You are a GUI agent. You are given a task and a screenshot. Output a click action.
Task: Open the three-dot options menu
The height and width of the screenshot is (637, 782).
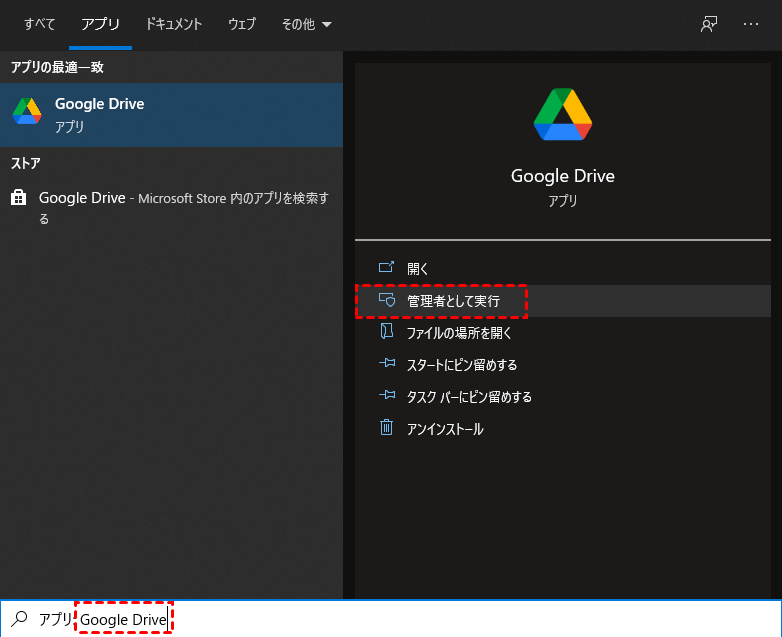tap(751, 24)
